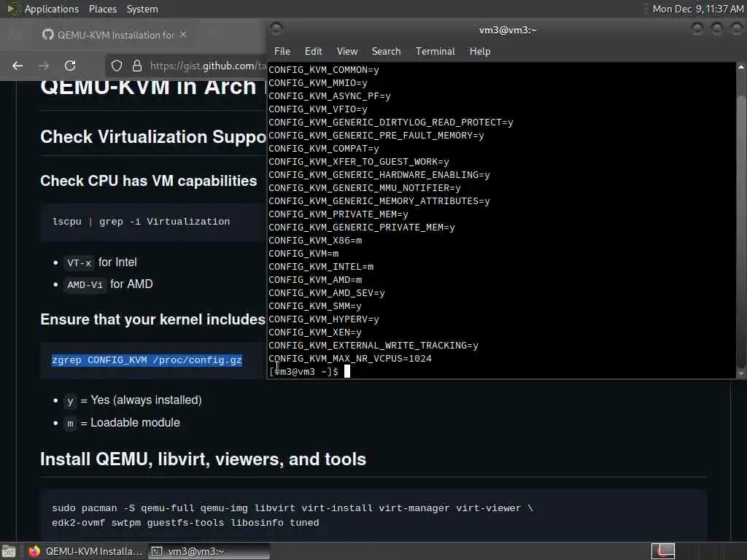Click terminal line CONFIG_KVM_MAX_NR_VCPUS=1024
Image resolution: width=747 pixels, height=560 pixels.
point(349,358)
